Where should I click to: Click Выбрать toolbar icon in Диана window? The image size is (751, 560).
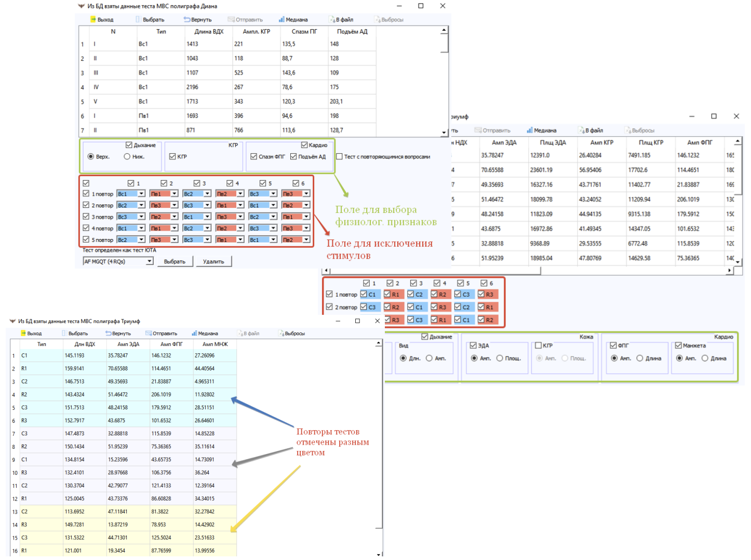pos(138,20)
